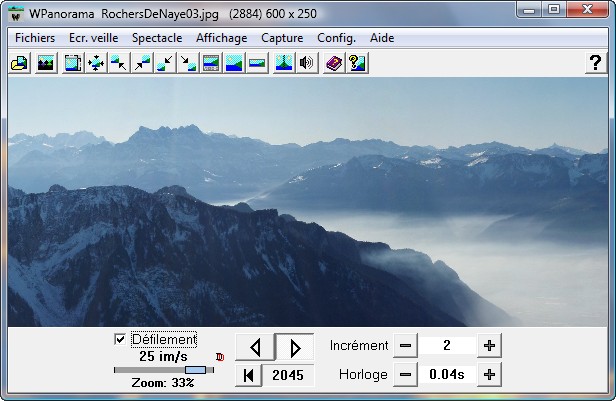Click the picture with dashed frame icon
The image size is (616, 401).
coord(73,63)
